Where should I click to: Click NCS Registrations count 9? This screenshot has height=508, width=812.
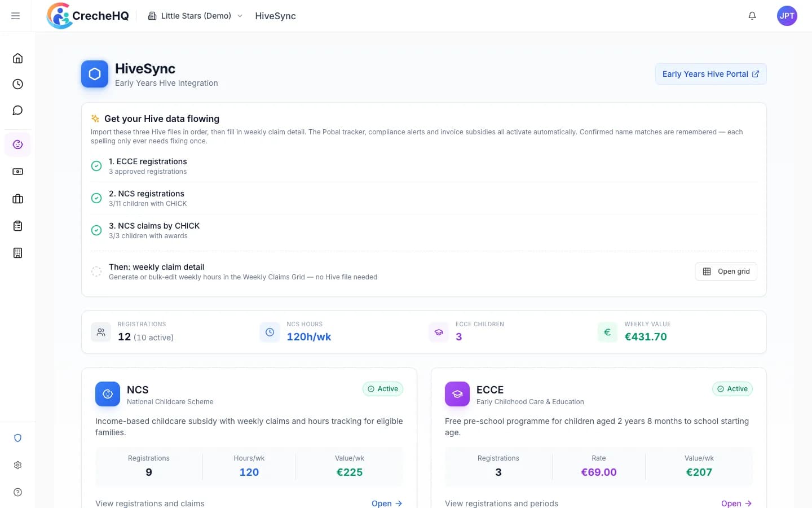click(149, 472)
